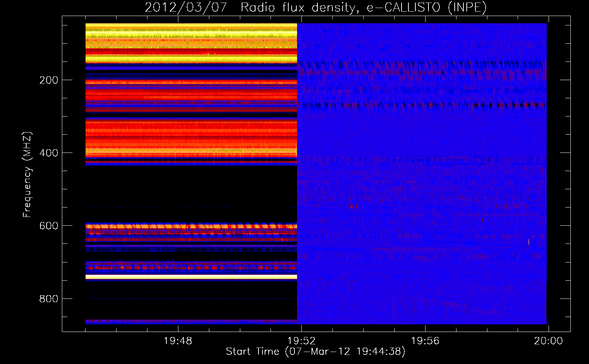Click the 19:52 time tick label
Screen dimensions: 589x364
302,341
